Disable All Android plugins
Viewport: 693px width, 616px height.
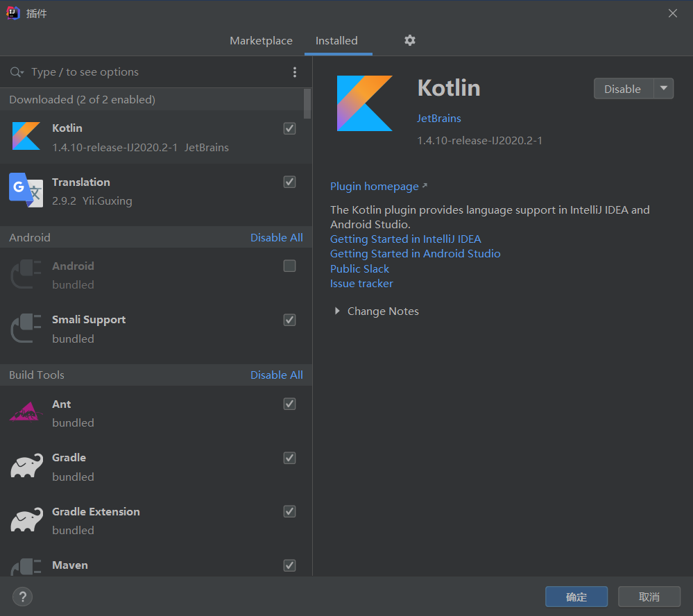tap(277, 238)
